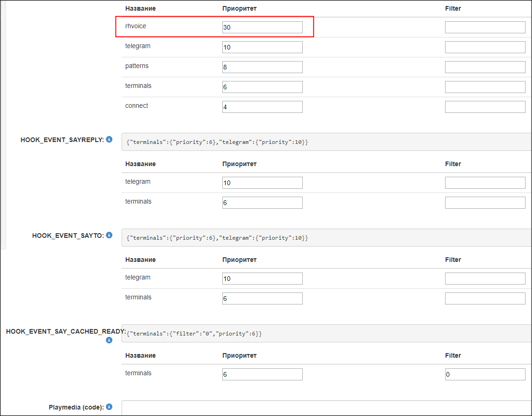
Task: Click the terminals priority field in the top table
Action: pyautogui.click(x=262, y=87)
